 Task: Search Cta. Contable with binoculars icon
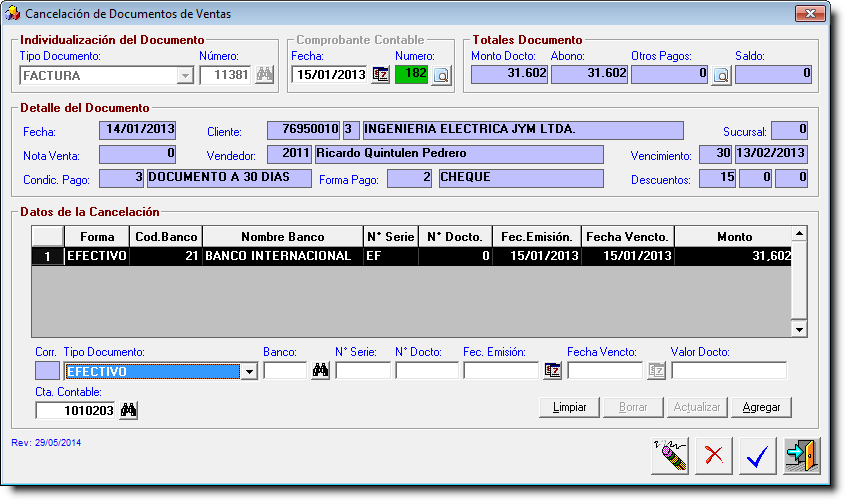(x=128, y=411)
